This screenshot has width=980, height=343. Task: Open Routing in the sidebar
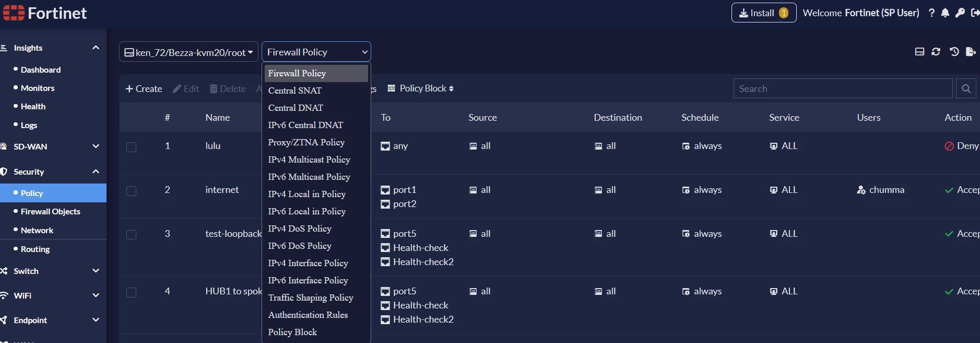(35, 249)
